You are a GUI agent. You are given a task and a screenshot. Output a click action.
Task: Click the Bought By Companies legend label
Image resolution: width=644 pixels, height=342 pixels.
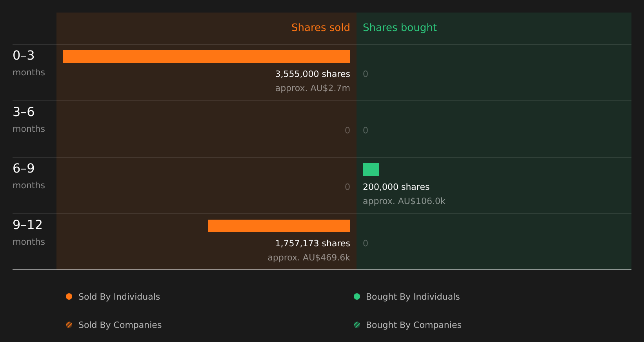click(413, 325)
